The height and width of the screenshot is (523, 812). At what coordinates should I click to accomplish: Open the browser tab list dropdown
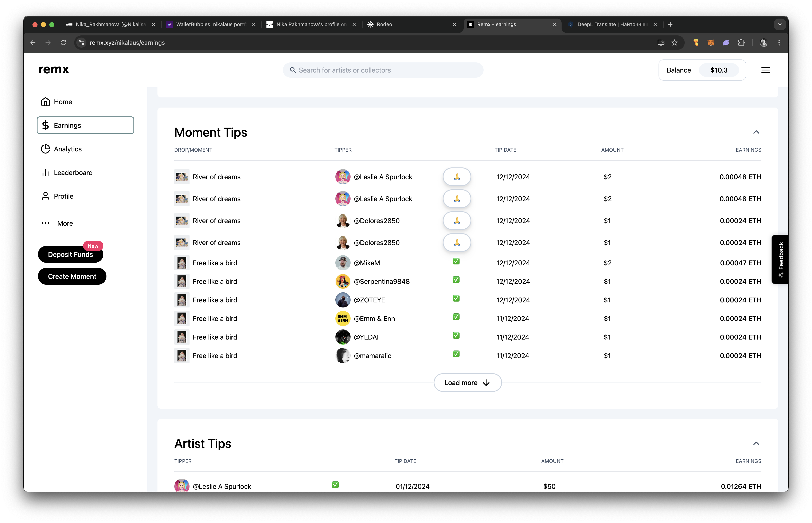[x=780, y=24]
